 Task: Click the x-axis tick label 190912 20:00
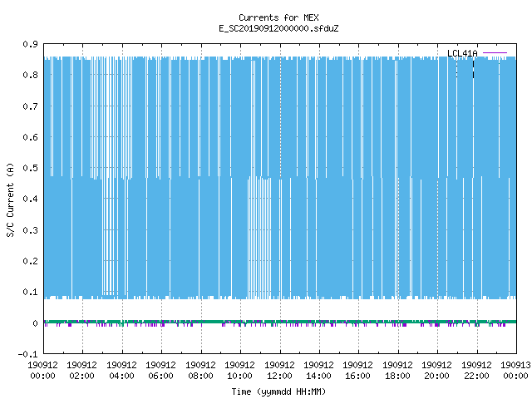pos(436,370)
